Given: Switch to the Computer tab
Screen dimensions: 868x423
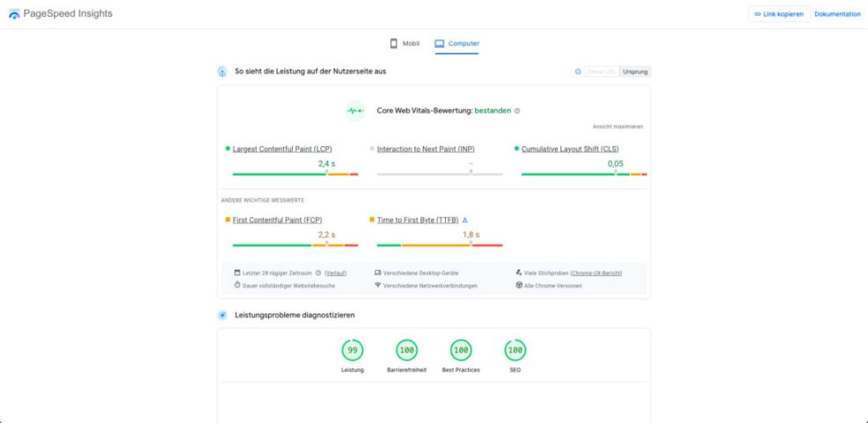Looking at the screenshot, I should (456, 44).
